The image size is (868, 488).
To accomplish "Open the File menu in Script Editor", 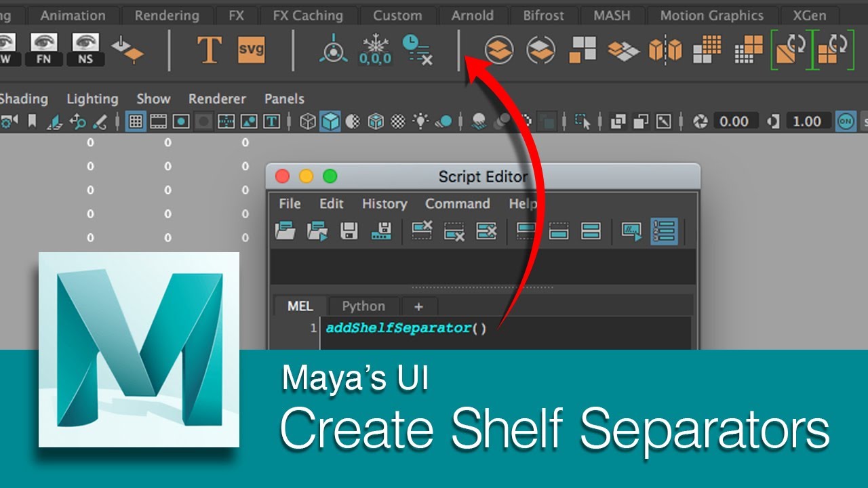I will (x=290, y=203).
